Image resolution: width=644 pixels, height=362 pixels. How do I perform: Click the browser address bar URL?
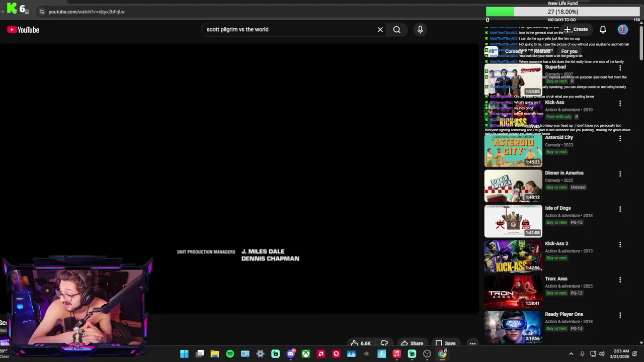tap(87, 12)
